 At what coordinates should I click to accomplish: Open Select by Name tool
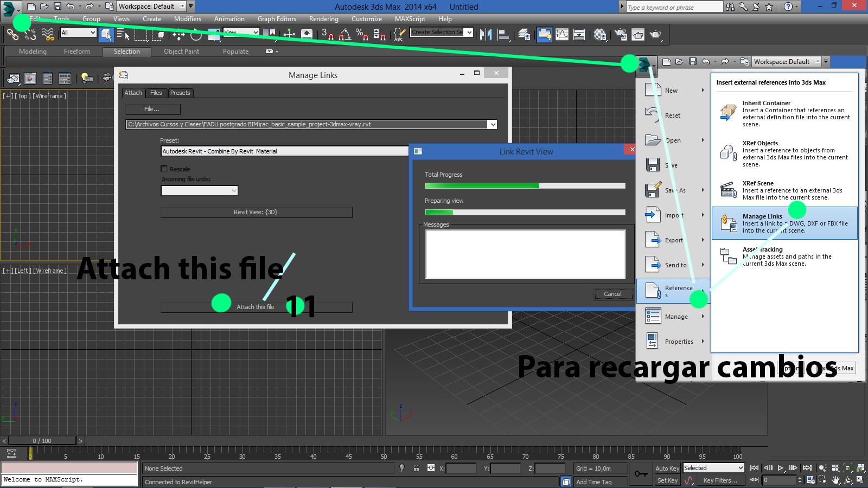(x=123, y=35)
